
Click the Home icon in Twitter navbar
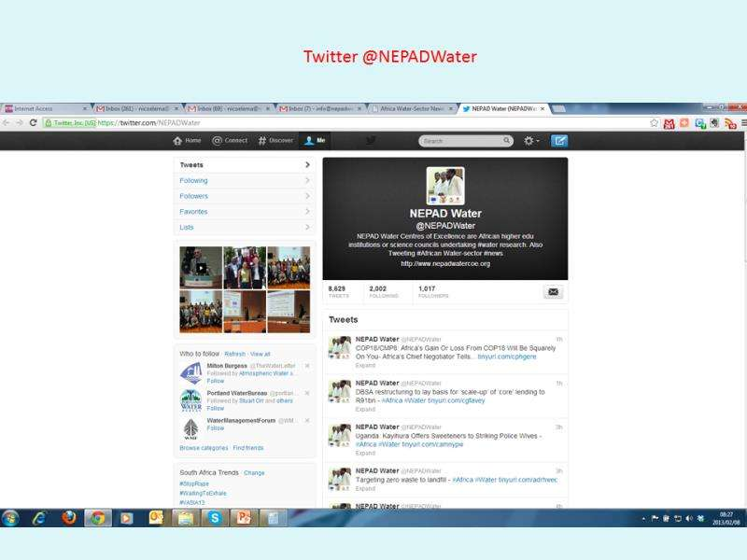click(178, 141)
